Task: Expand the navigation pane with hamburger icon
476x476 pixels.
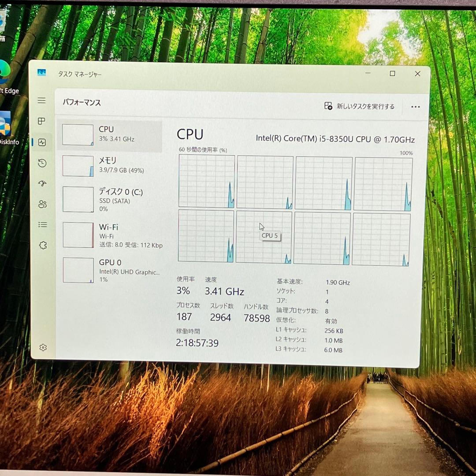Action: (42, 100)
